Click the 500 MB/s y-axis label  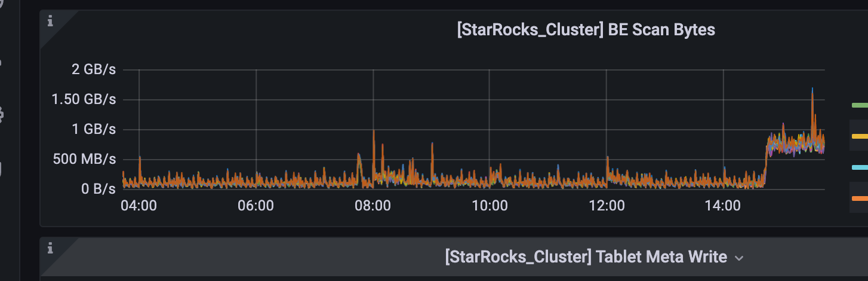[x=88, y=159]
